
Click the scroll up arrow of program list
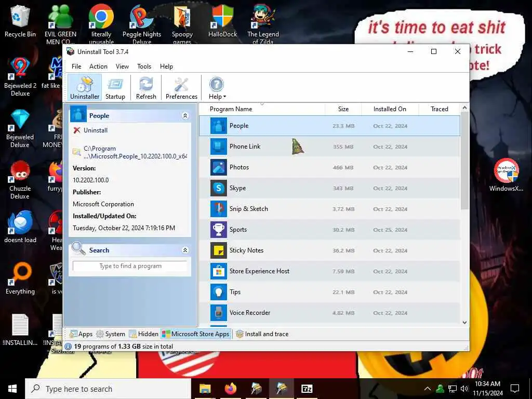click(x=464, y=108)
